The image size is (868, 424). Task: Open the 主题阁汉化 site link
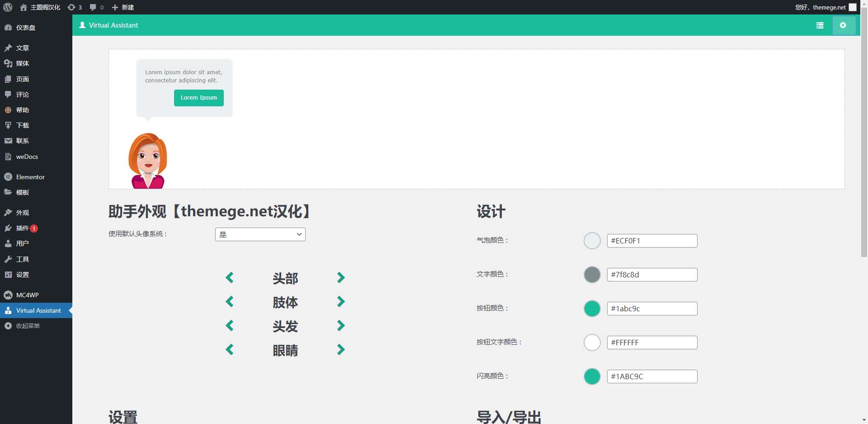tap(40, 7)
